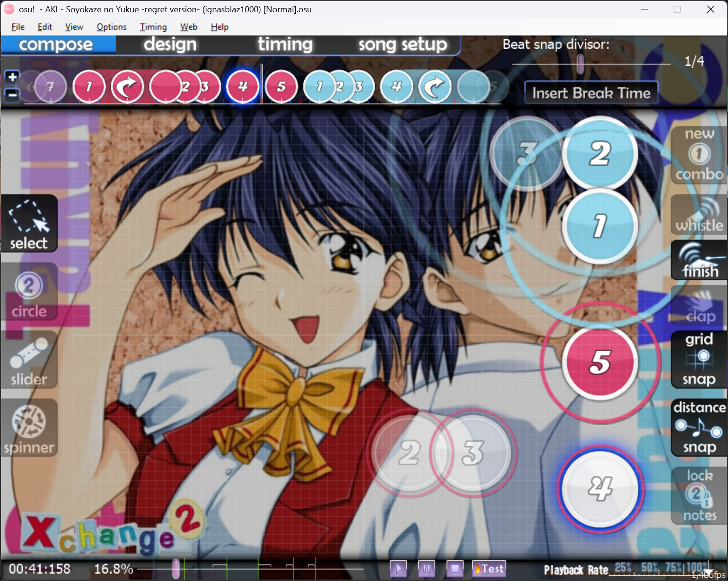The image size is (728, 581).
Task: Adjust the Beat snap divisor slider
Action: click(580, 63)
